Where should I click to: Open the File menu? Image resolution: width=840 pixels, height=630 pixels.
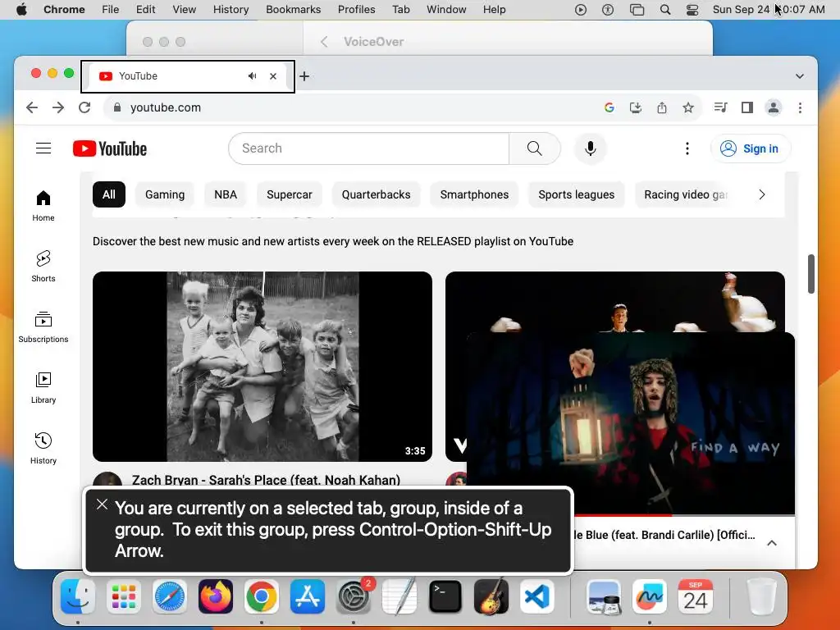(x=111, y=9)
